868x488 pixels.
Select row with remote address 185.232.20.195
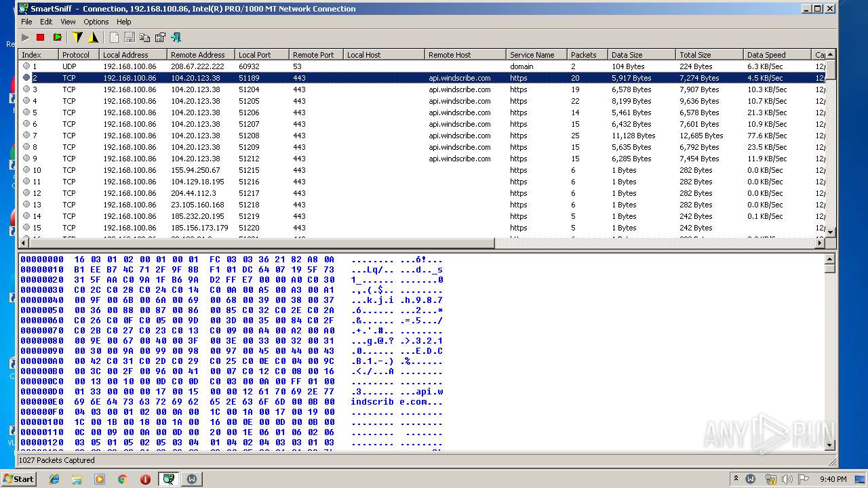422,216
